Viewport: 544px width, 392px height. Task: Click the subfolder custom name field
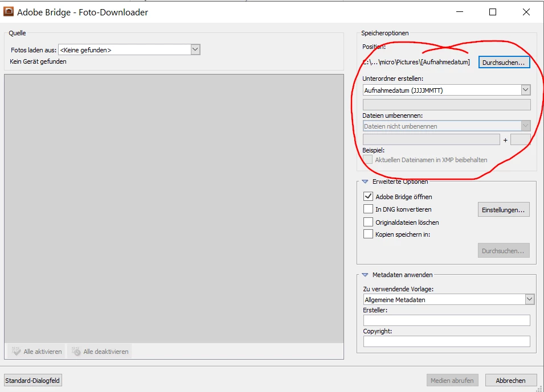[x=447, y=105]
